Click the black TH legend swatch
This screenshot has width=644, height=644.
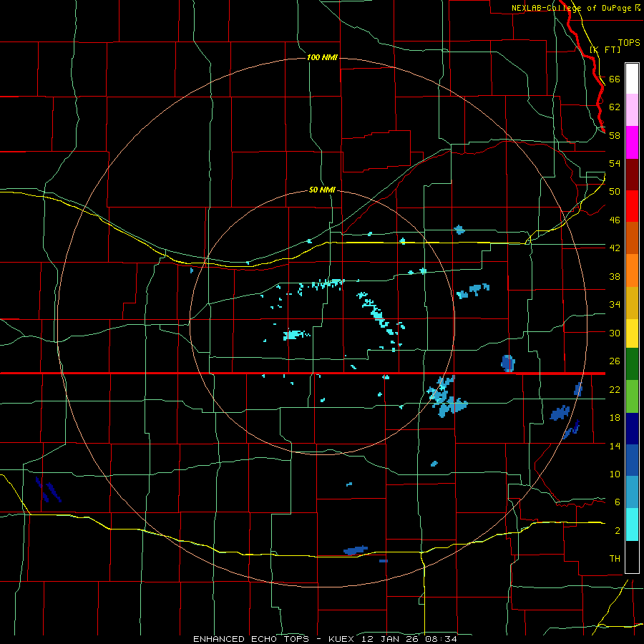click(x=632, y=557)
